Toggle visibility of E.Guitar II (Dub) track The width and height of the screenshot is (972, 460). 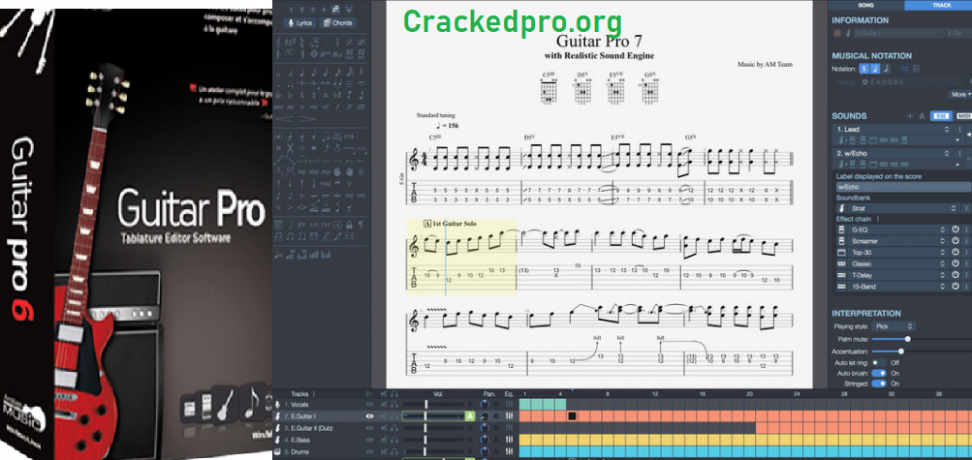[369, 428]
